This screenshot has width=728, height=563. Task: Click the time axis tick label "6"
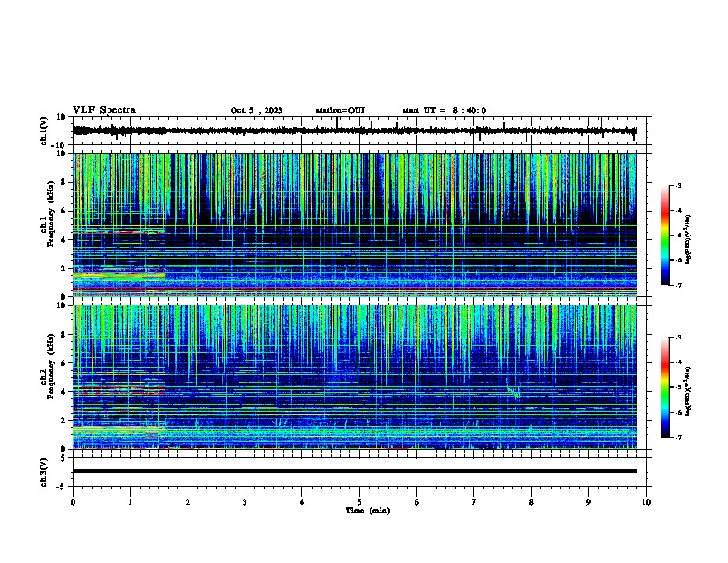click(x=416, y=502)
